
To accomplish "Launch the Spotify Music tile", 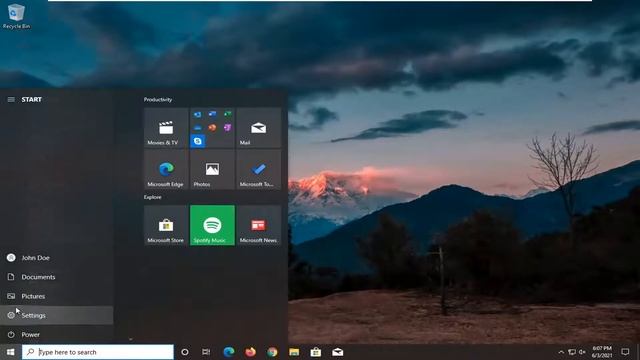I will (212, 225).
